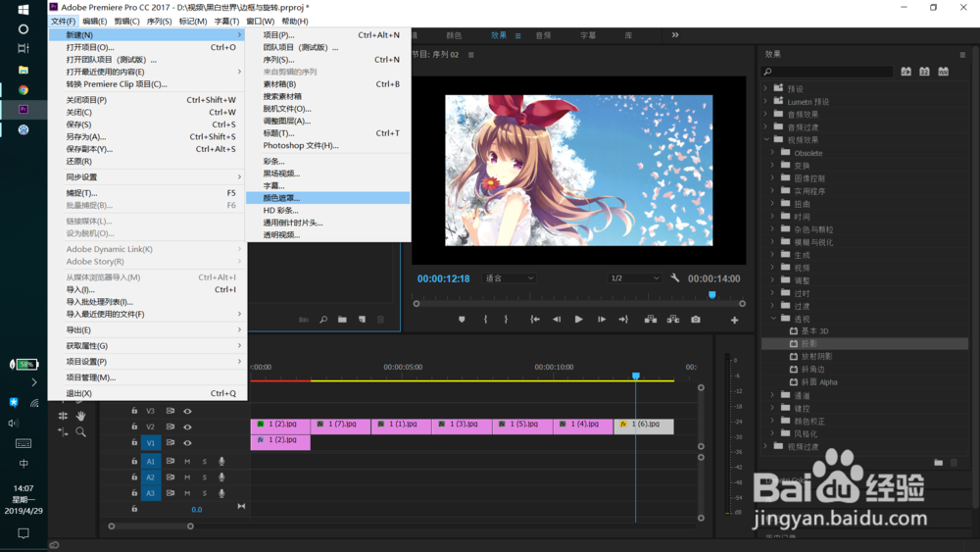Toggle sync lock for track V2

click(170, 427)
